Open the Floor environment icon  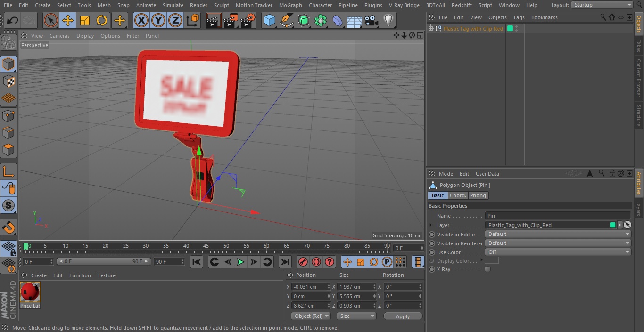pyautogui.click(x=354, y=20)
